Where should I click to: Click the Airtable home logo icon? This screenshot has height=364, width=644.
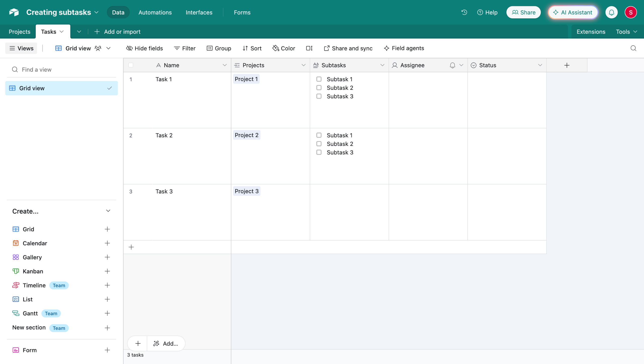(14, 12)
